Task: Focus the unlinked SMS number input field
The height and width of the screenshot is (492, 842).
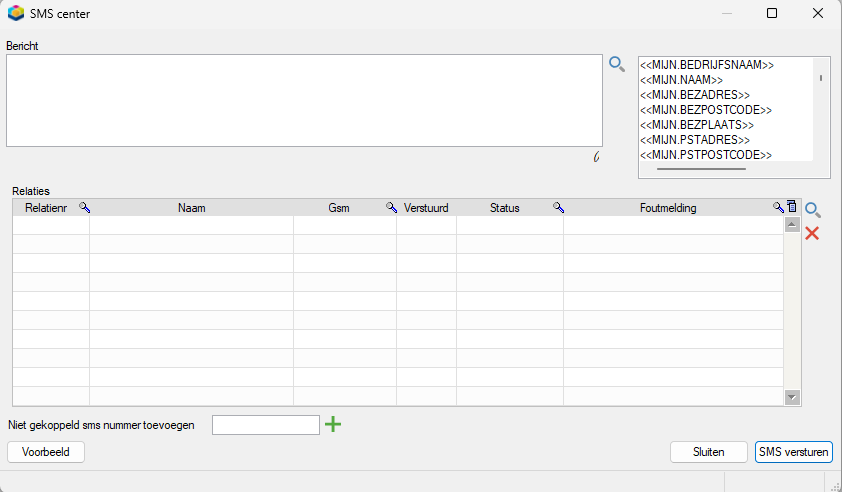Action: [x=266, y=425]
